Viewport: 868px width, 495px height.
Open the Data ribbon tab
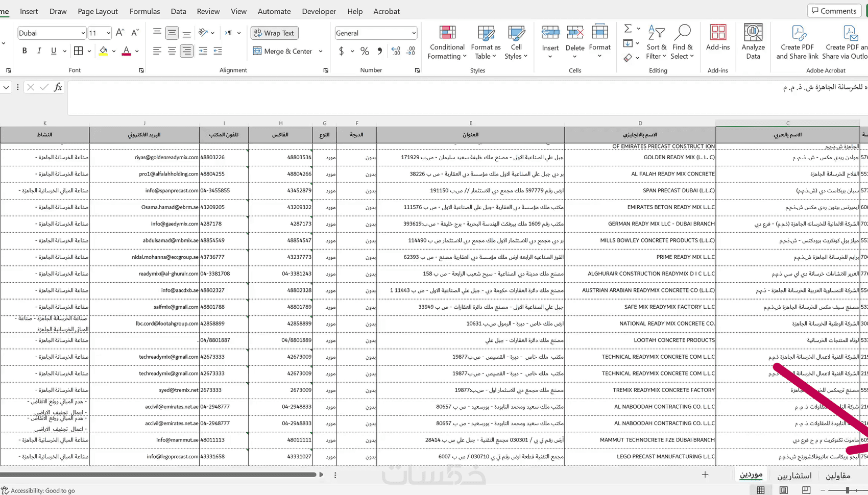179,11
